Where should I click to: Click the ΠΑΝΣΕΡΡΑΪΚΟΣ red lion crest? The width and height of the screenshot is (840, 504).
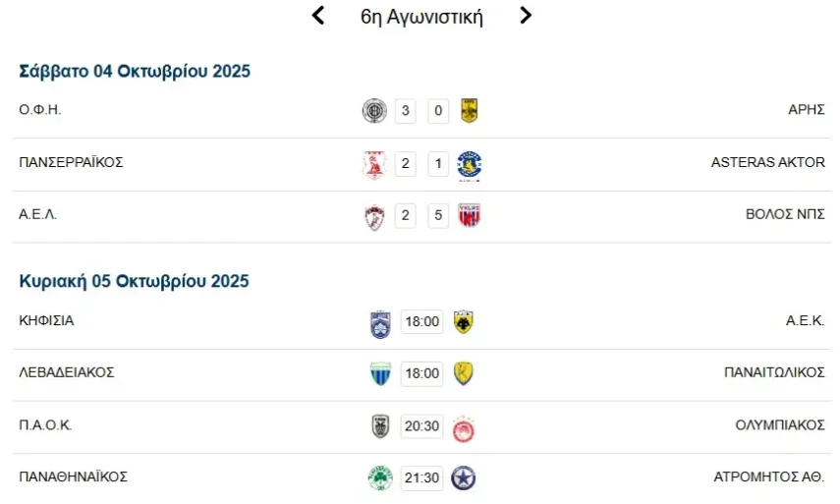(x=374, y=164)
